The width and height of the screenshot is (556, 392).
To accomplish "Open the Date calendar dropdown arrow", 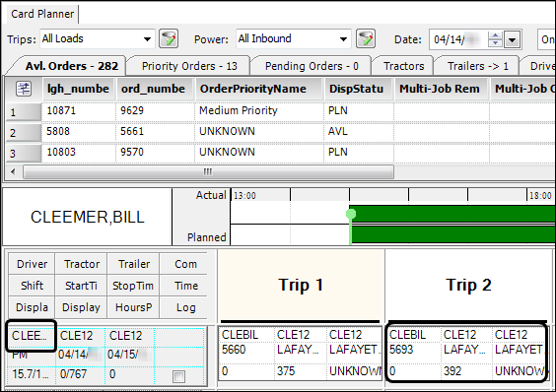I will tap(512, 39).
